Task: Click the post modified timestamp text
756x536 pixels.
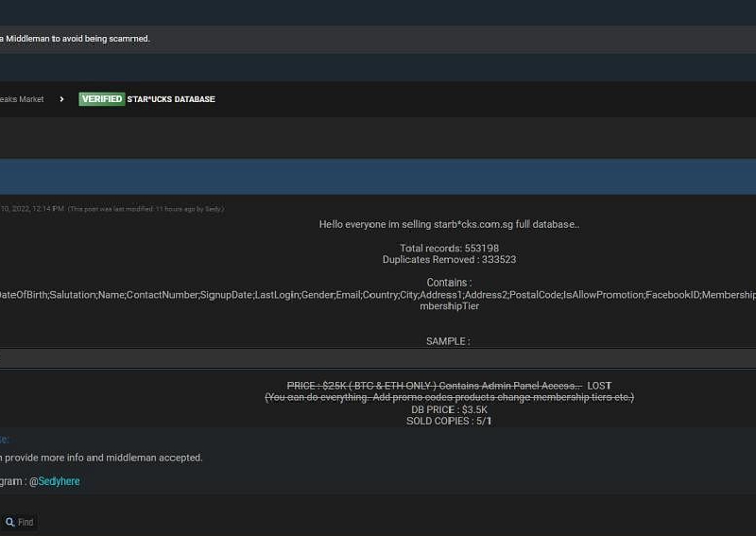Action: [x=146, y=209]
